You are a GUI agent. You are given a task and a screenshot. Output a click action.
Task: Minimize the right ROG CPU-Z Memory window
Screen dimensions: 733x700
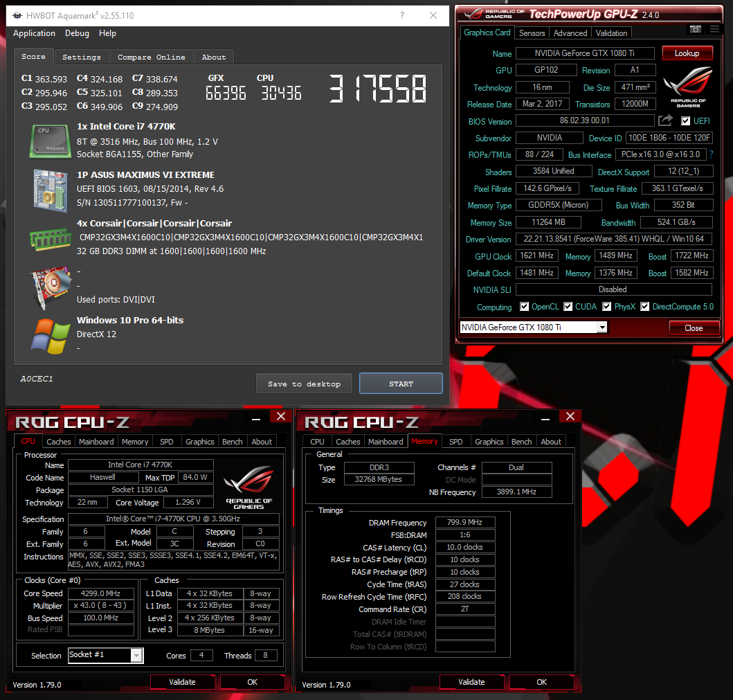tap(545, 419)
